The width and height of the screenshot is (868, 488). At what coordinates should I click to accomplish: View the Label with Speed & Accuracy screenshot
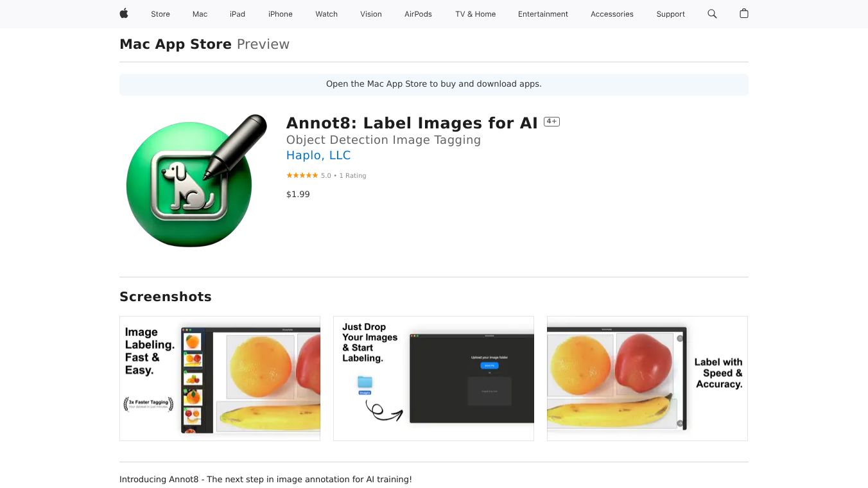click(x=647, y=378)
